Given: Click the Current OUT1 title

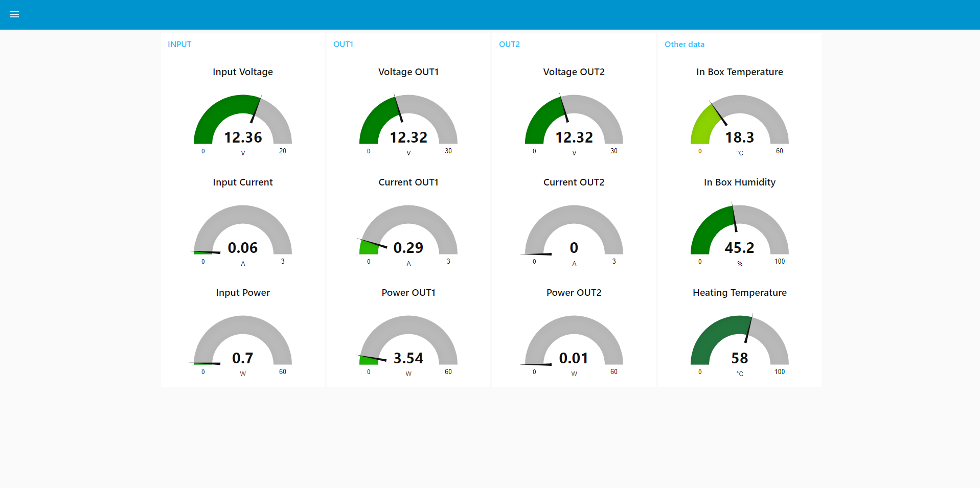Looking at the screenshot, I should tap(408, 182).
